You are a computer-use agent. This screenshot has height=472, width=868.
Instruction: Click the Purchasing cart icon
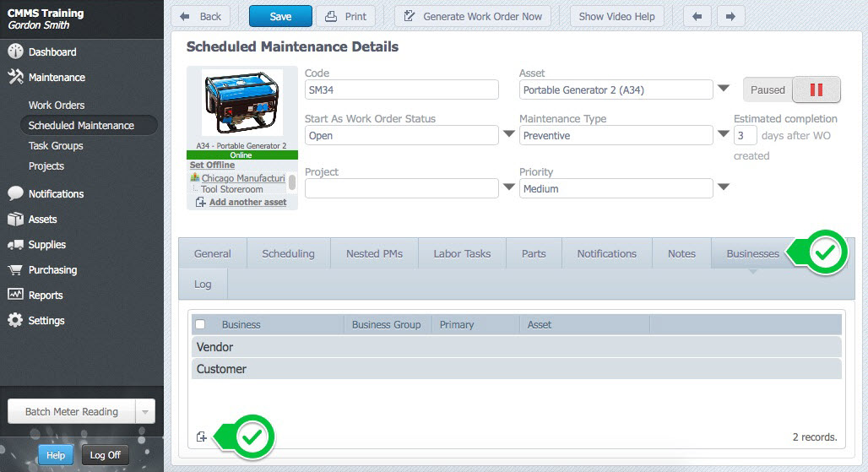click(x=15, y=270)
